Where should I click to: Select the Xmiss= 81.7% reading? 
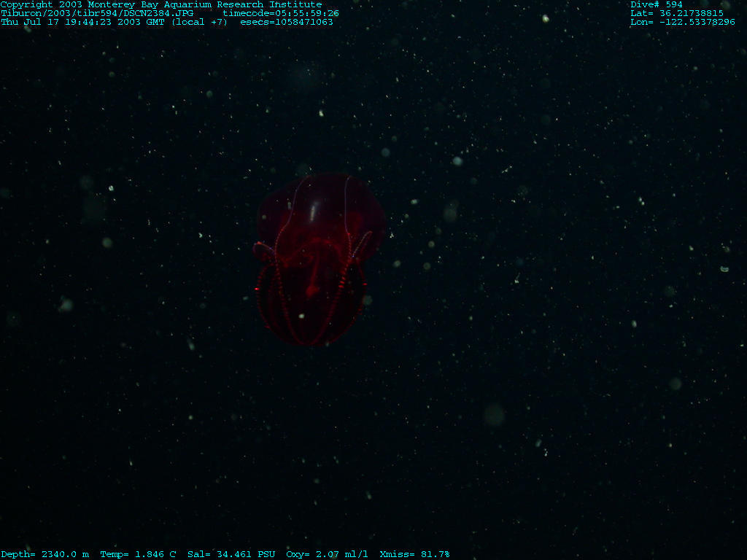(x=414, y=554)
